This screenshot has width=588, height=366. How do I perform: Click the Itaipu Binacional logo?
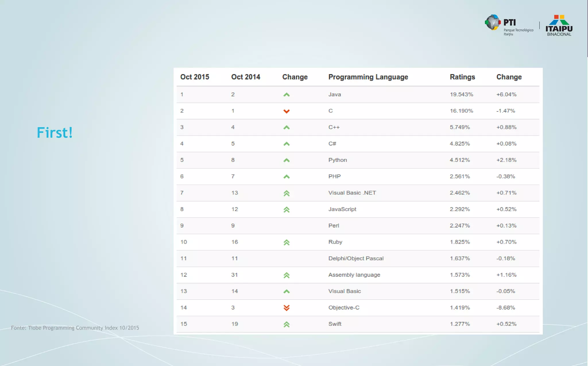pyautogui.click(x=559, y=26)
